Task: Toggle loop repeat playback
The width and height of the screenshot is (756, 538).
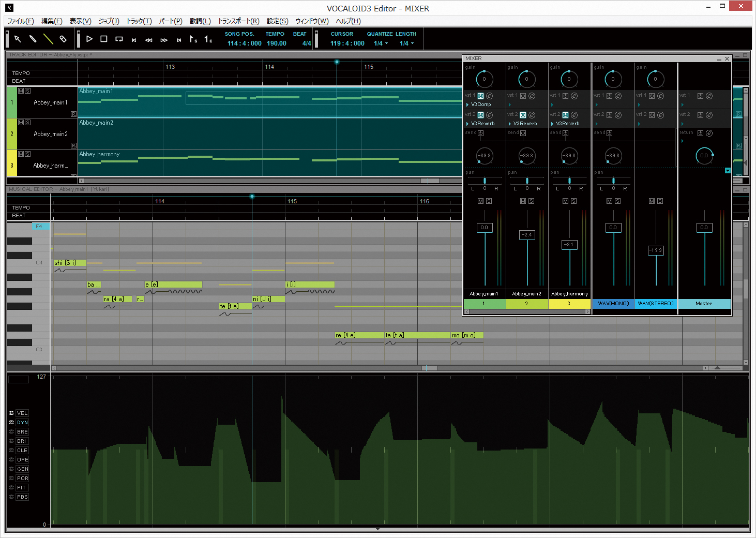Action: click(119, 39)
